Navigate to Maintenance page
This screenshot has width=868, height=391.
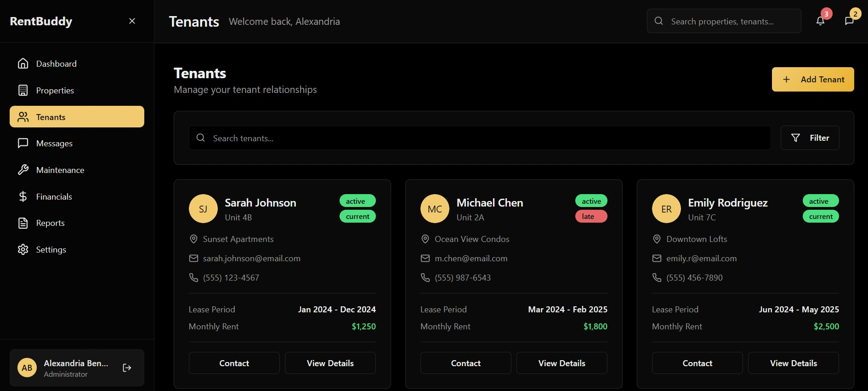[x=60, y=170]
